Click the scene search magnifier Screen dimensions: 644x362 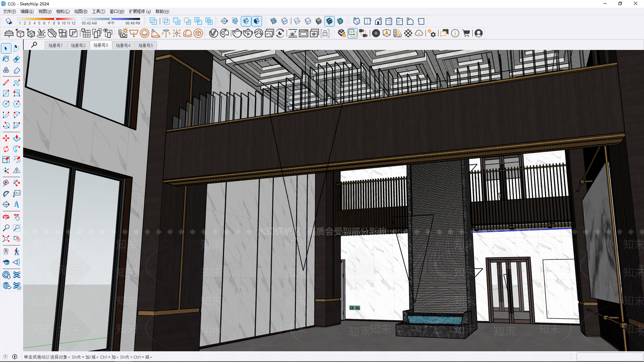coord(34,45)
